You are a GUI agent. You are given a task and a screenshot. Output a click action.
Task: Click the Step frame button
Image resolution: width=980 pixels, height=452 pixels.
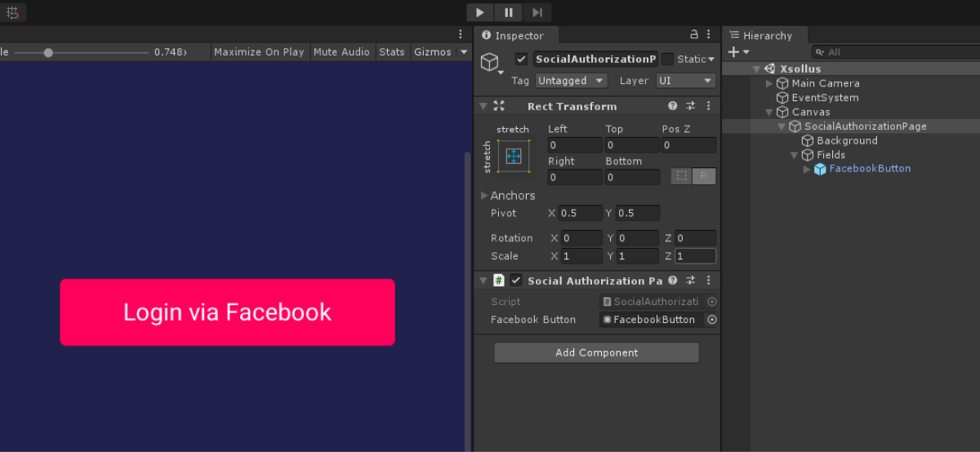537,12
